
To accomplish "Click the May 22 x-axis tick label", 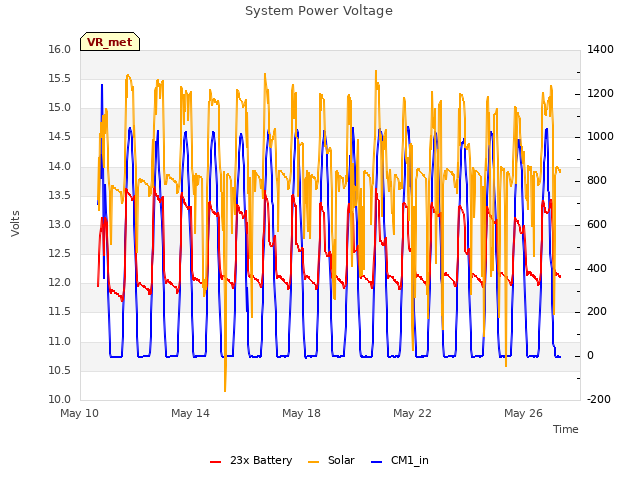I will [x=413, y=413].
